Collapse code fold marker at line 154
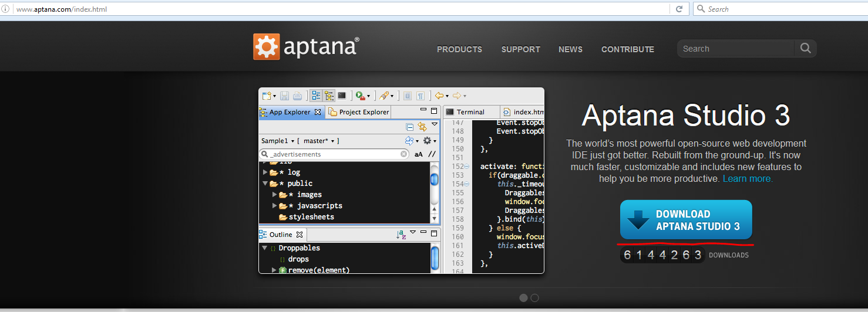Viewport: 868px width, 312px height. [x=467, y=184]
